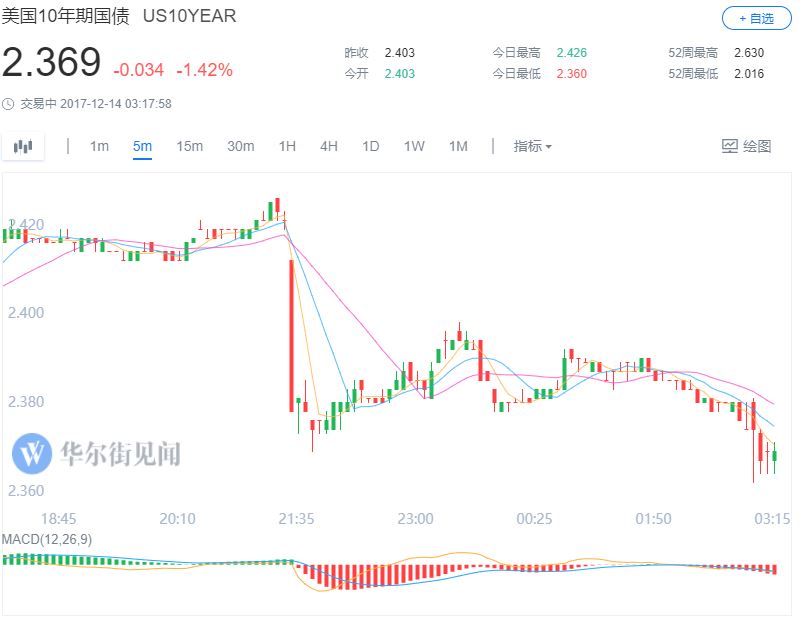This screenshot has width=802, height=627.
Task: Click the 今日最低 value 2.360
Action: [x=571, y=74]
